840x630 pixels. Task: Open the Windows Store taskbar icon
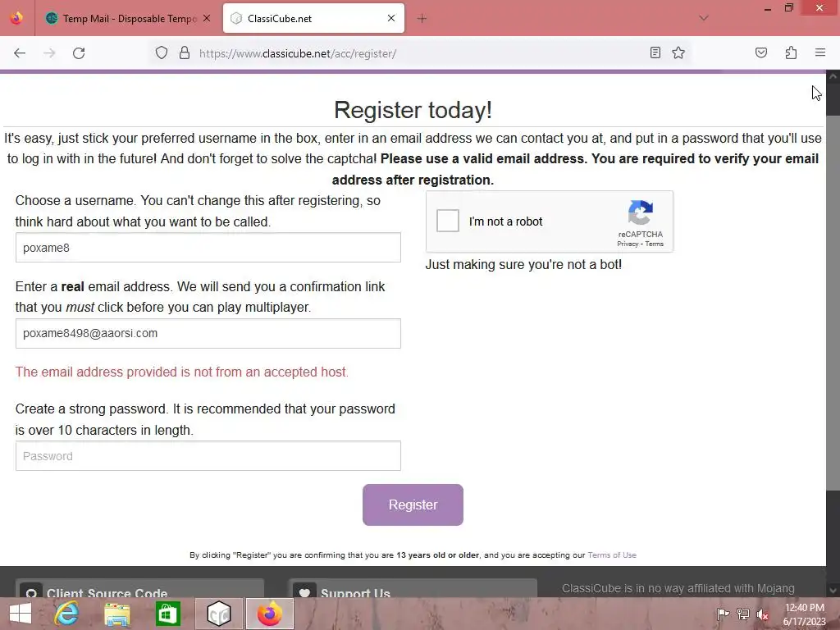[167, 614]
